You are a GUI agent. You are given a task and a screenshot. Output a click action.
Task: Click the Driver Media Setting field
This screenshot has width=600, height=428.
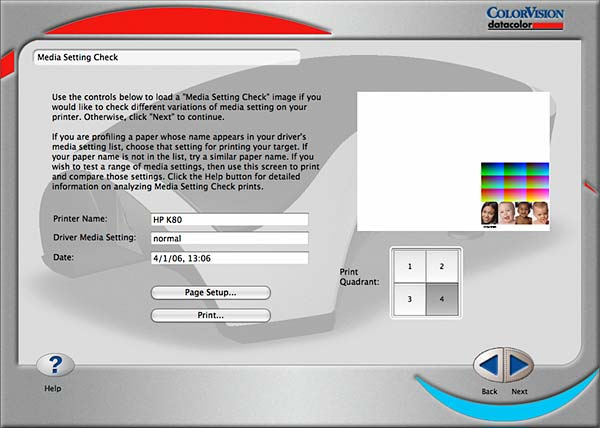click(230, 238)
